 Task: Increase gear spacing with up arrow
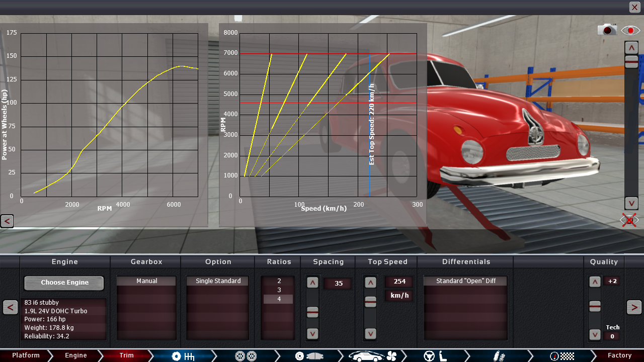coord(312,283)
